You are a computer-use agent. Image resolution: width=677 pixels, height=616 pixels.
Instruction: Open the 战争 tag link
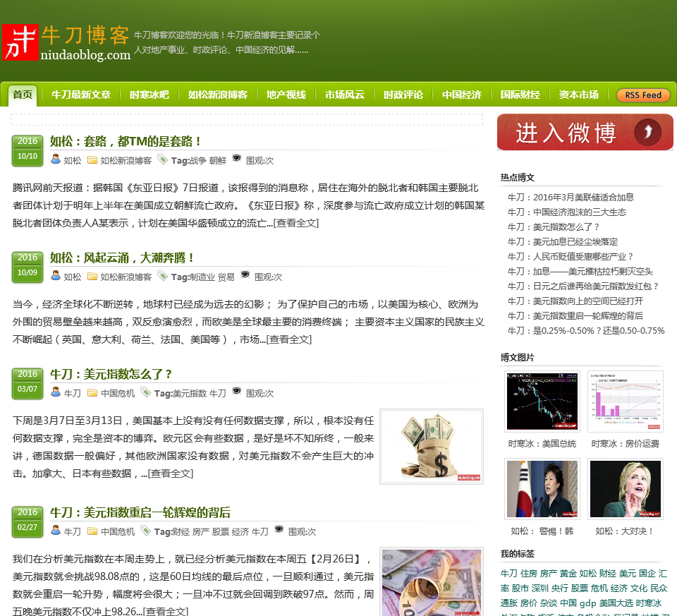click(x=197, y=161)
